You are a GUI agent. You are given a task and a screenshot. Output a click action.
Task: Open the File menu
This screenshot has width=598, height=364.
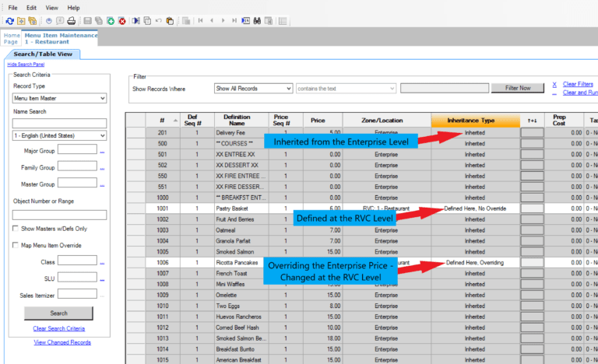tap(12, 8)
